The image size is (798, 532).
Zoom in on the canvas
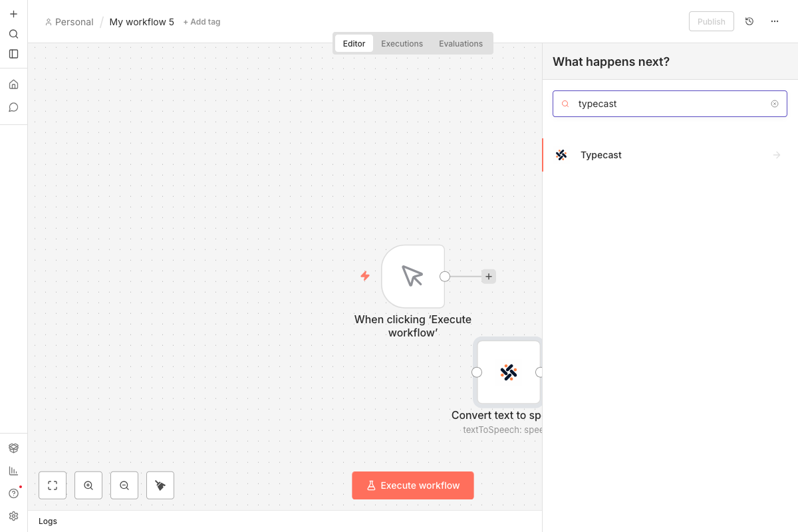pos(88,485)
